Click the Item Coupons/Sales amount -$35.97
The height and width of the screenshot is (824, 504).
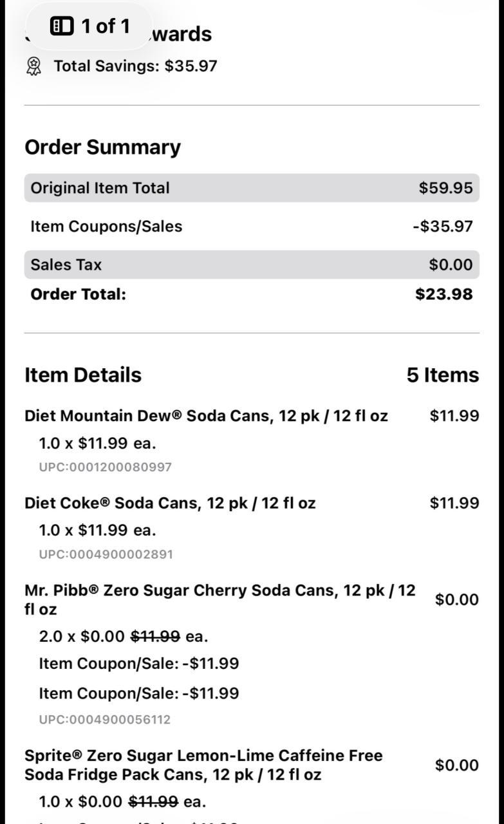(443, 227)
